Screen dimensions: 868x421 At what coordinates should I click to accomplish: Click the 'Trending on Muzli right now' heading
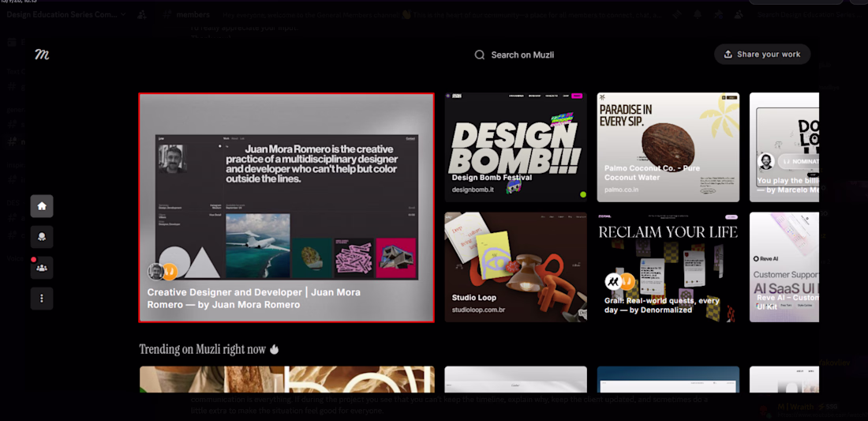coord(209,349)
